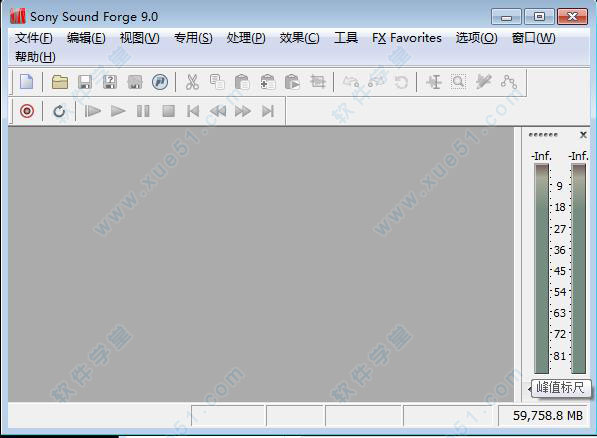Open the 帮助(H) menu

[x=35, y=57]
